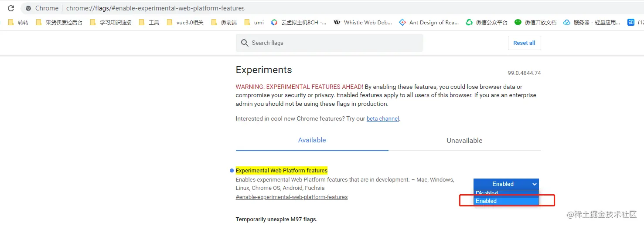The height and width of the screenshot is (226, 644).
Task: Select Enabled option in dropdown list
Action: tap(506, 201)
